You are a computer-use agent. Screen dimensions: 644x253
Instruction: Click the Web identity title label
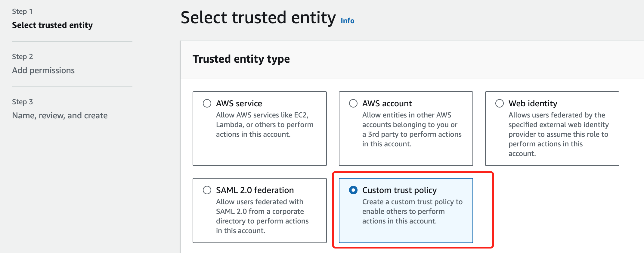coord(533,103)
